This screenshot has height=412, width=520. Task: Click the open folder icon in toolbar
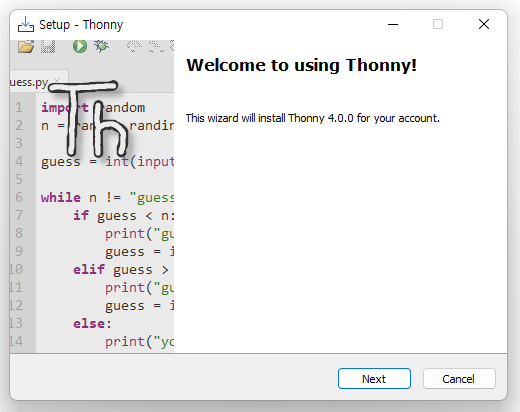pos(26,46)
